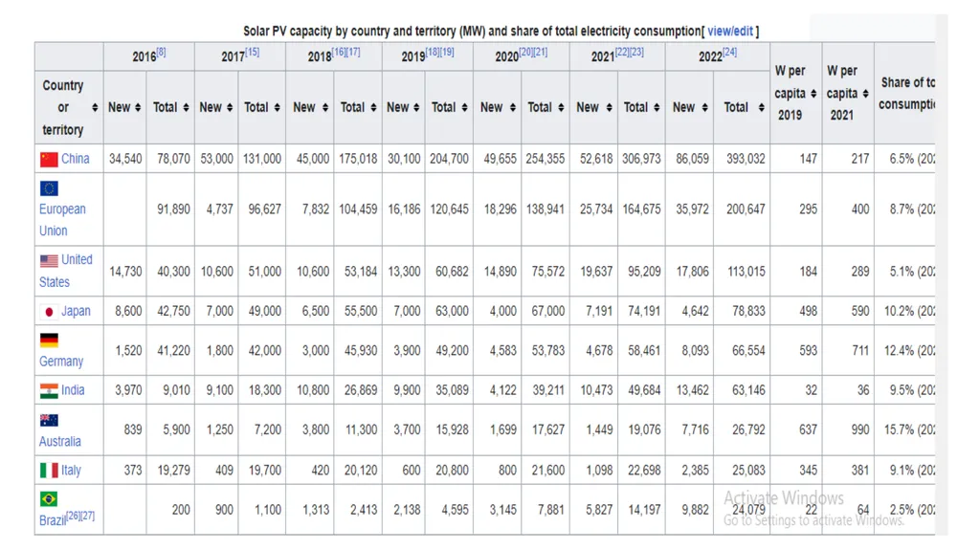The width and height of the screenshot is (980, 550).
Task: Open the view/edit link in caption
Action: pyautogui.click(x=730, y=32)
